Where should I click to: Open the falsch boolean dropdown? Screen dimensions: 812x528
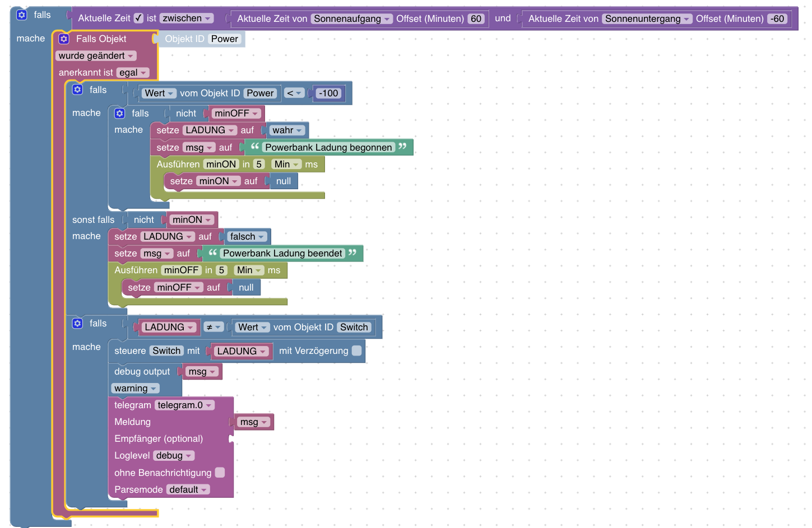[247, 236]
